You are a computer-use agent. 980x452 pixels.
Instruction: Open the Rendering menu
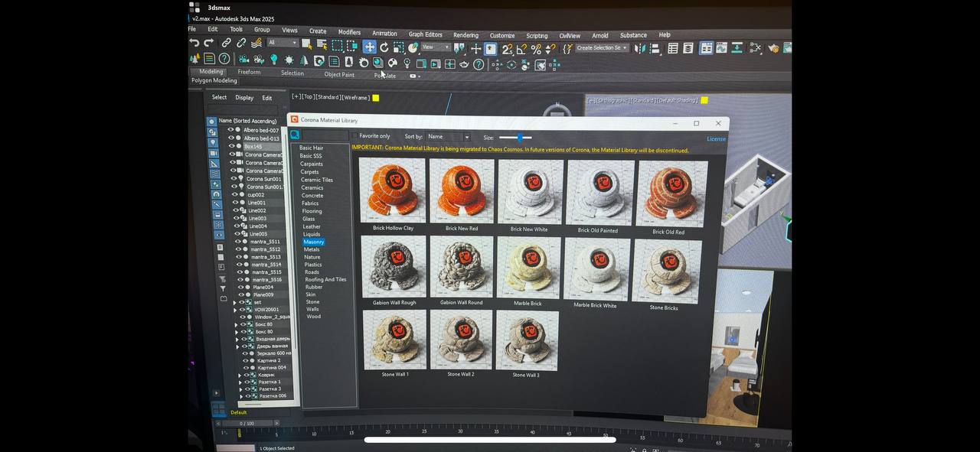pos(465,34)
